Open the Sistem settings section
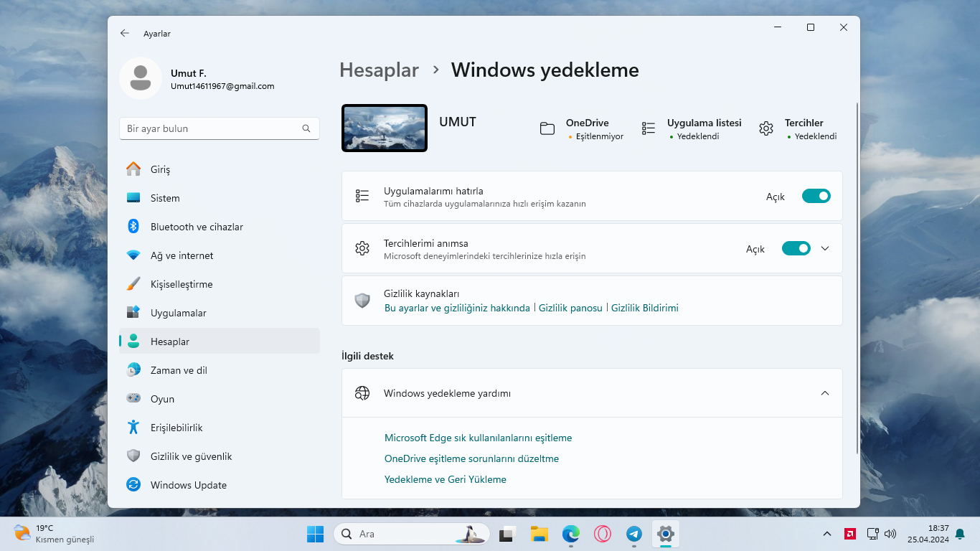Screen dimensions: 980x551 click(220, 198)
